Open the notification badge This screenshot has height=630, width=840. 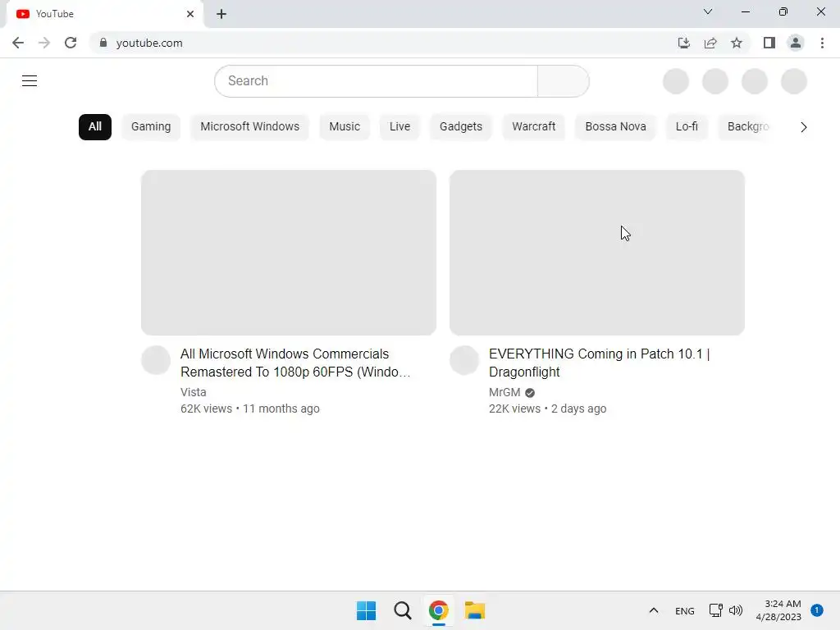pos(817,610)
